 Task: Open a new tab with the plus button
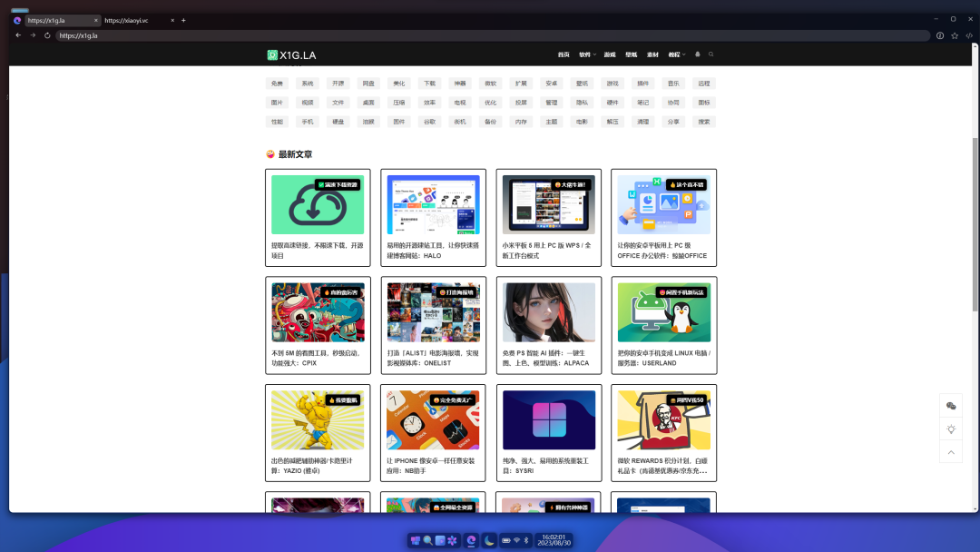[x=183, y=20]
